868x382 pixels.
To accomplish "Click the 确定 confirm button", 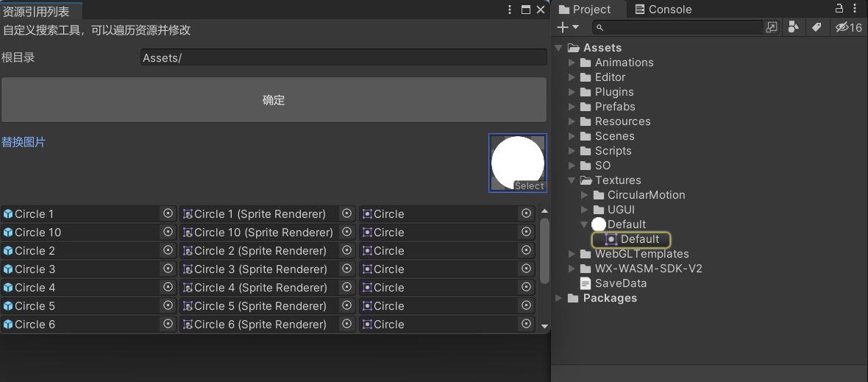I will tap(274, 99).
